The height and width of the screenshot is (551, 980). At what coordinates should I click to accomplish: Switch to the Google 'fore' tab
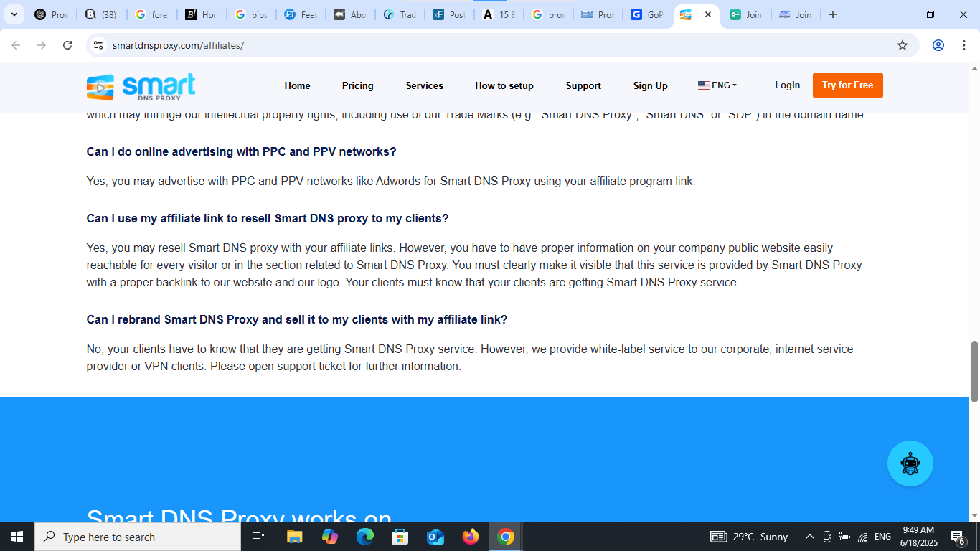[151, 14]
